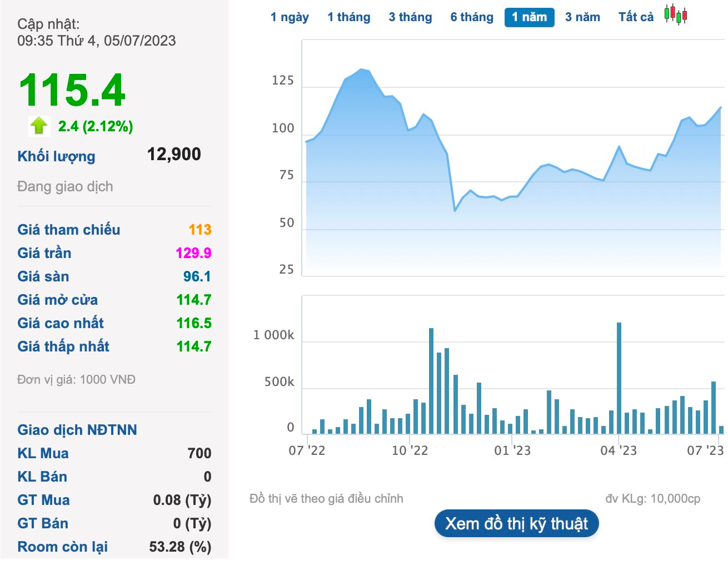Image resolution: width=728 pixels, height=565 pixels.
Task: Click Room còn lại value 53.28 (%)
Action: (180, 547)
